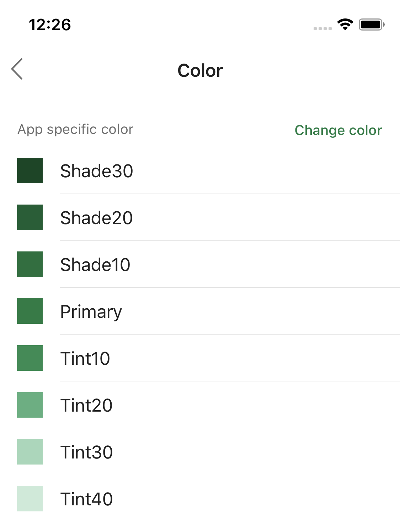Click the Tint30 color swatch
Screen dimensions: 400x532
(30, 452)
